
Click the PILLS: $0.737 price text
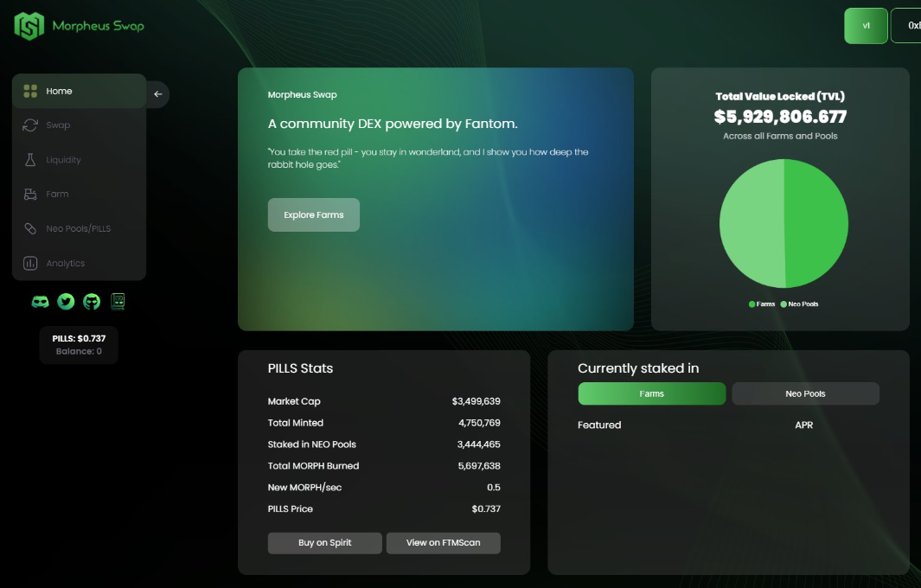79,338
